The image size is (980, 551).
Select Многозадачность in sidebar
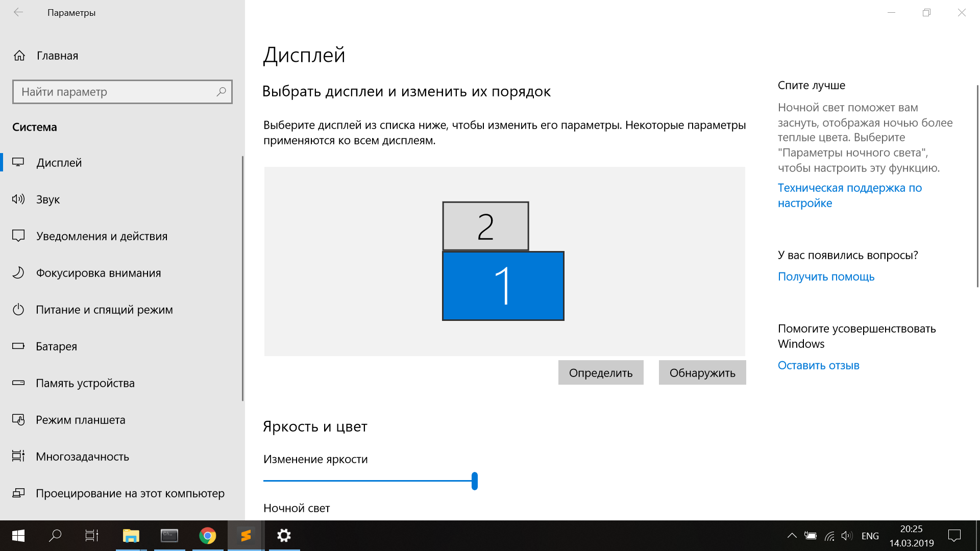pos(82,457)
